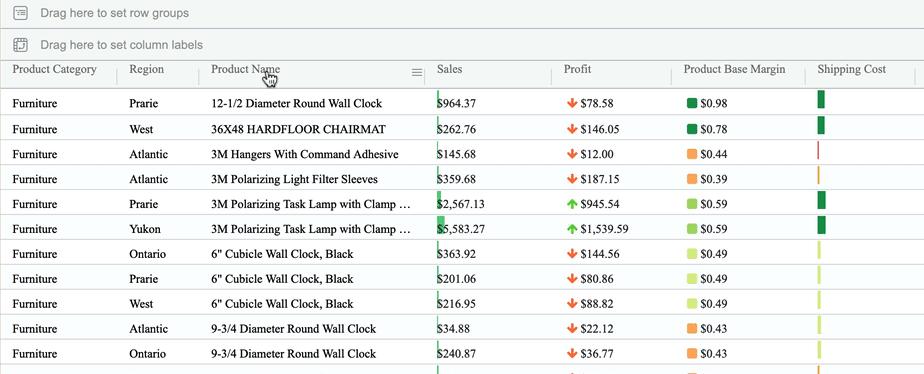Sort by the Product Name header
Screen dimensions: 924x374
pyautogui.click(x=246, y=69)
